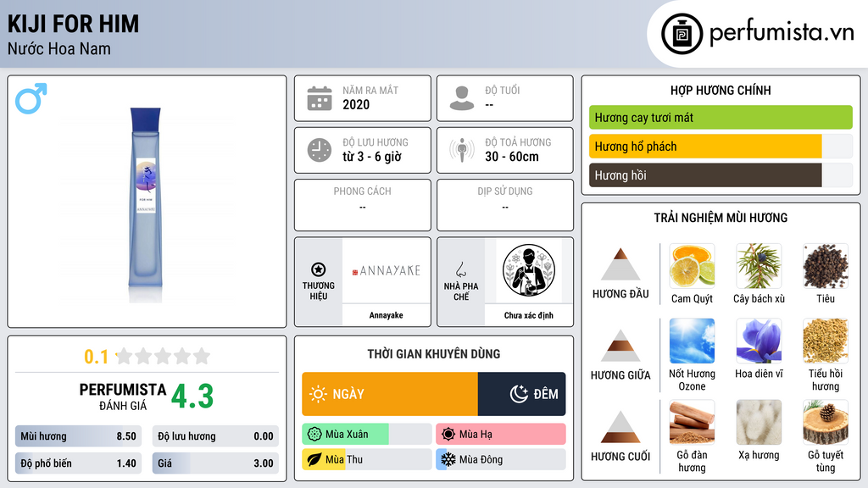This screenshot has height=488, width=868.
Task: Click the KIJI FOR HIM title
Action: pyautogui.click(x=73, y=24)
